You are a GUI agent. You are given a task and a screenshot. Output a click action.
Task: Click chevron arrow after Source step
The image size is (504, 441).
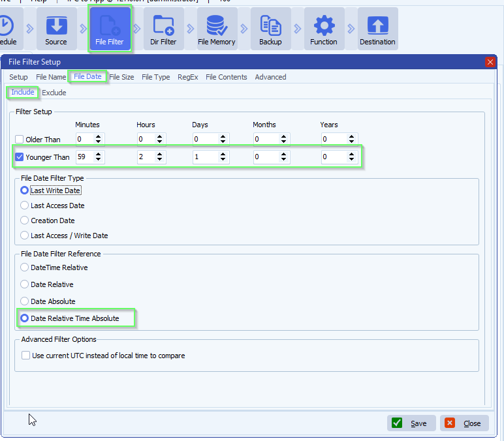[x=84, y=29]
